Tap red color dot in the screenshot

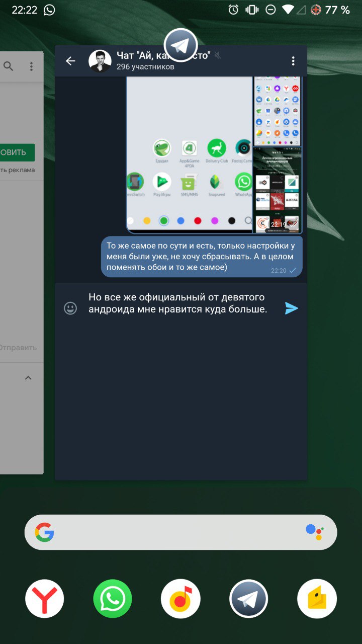tap(198, 221)
